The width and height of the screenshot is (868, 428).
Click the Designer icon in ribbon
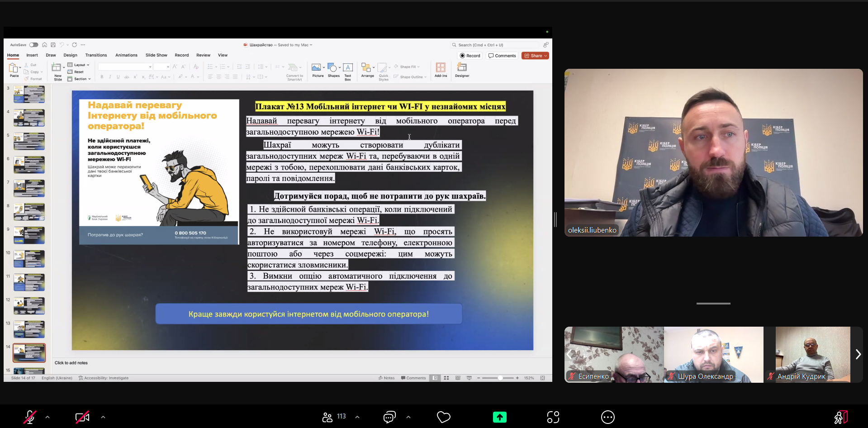462,68
